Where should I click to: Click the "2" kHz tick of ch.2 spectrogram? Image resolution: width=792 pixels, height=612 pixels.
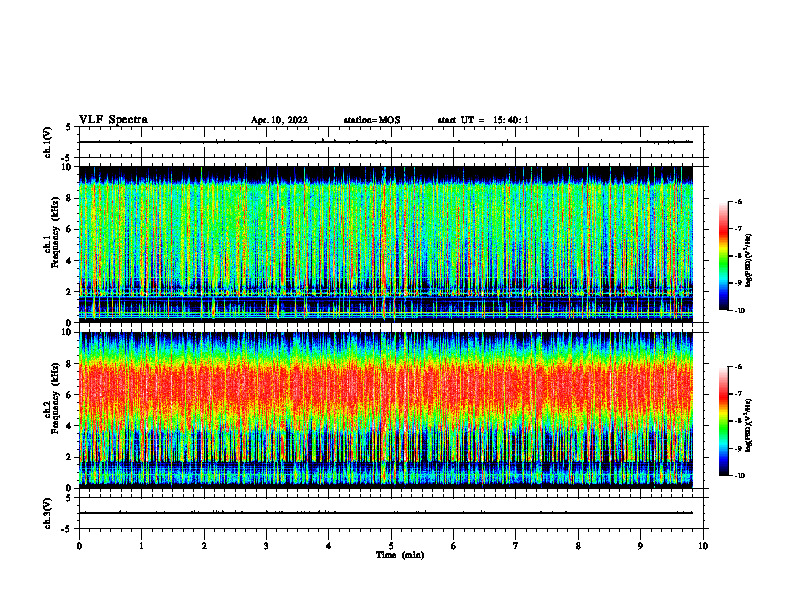click(x=70, y=457)
